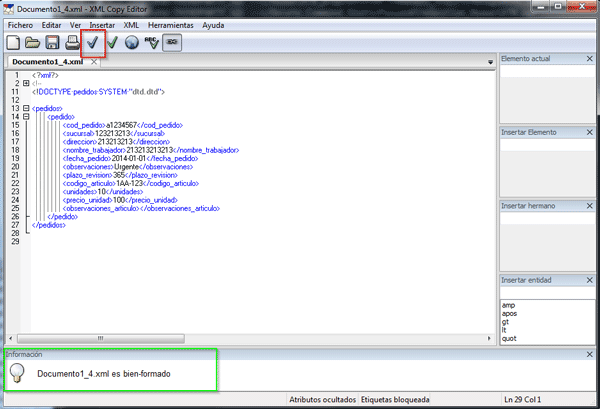
Task: Open the tab list dropdown arrow
Action: click(489, 62)
